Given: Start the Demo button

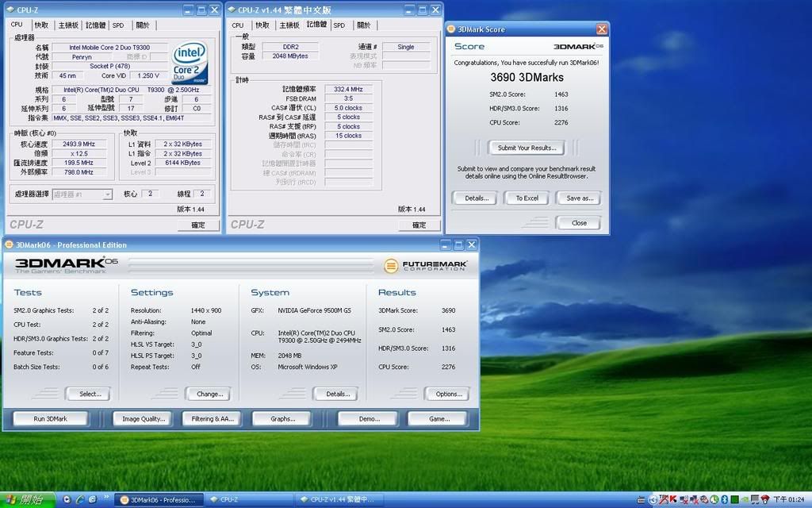Looking at the screenshot, I should [369, 419].
